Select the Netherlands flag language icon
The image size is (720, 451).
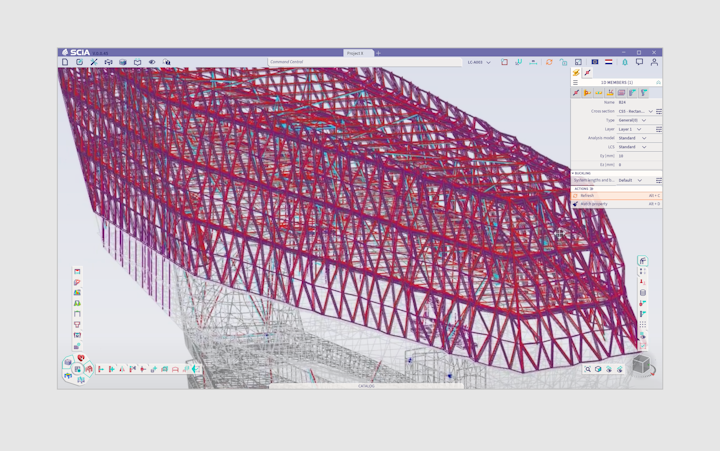click(x=609, y=62)
